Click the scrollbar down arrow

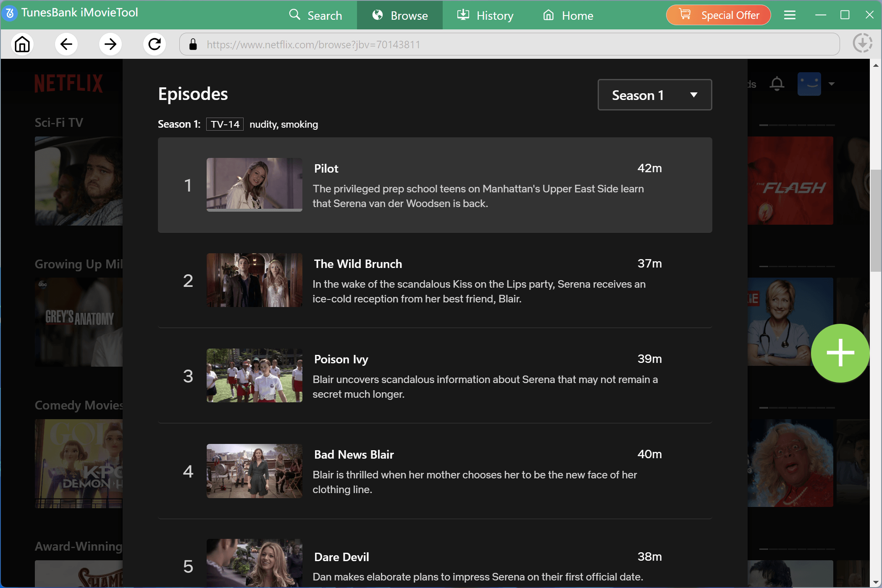(x=876, y=582)
